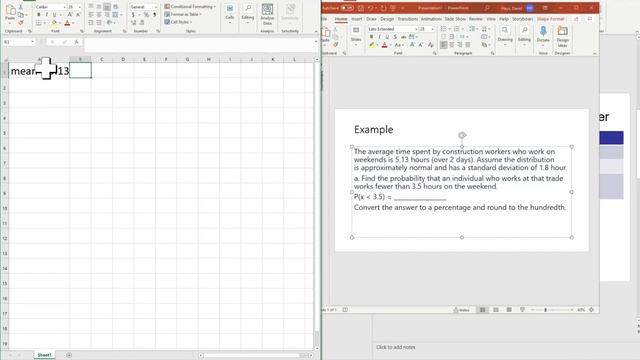The width and height of the screenshot is (640, 360).
Task: Click Drawing button in PowerPoint ribbon
Action: click(505, 34)
